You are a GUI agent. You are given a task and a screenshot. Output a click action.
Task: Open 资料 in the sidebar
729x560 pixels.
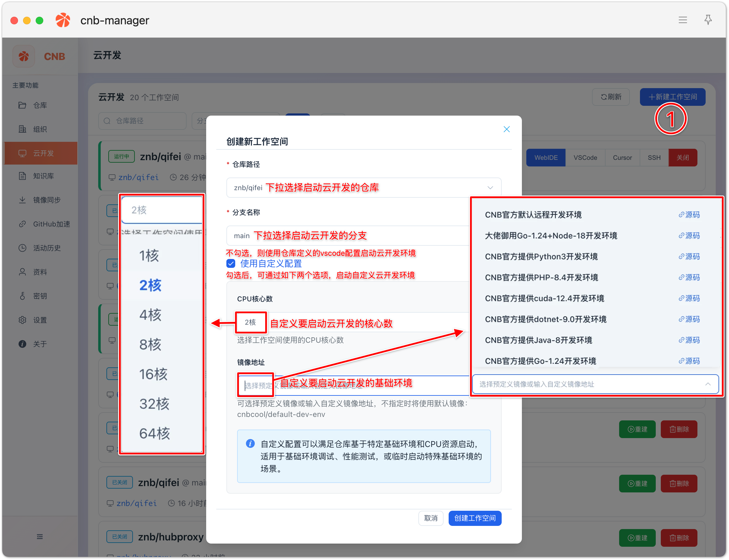coord(41,272)
